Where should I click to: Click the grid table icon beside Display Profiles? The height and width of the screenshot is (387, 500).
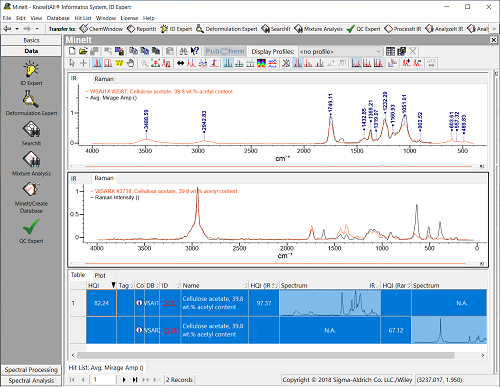(390, 51)
